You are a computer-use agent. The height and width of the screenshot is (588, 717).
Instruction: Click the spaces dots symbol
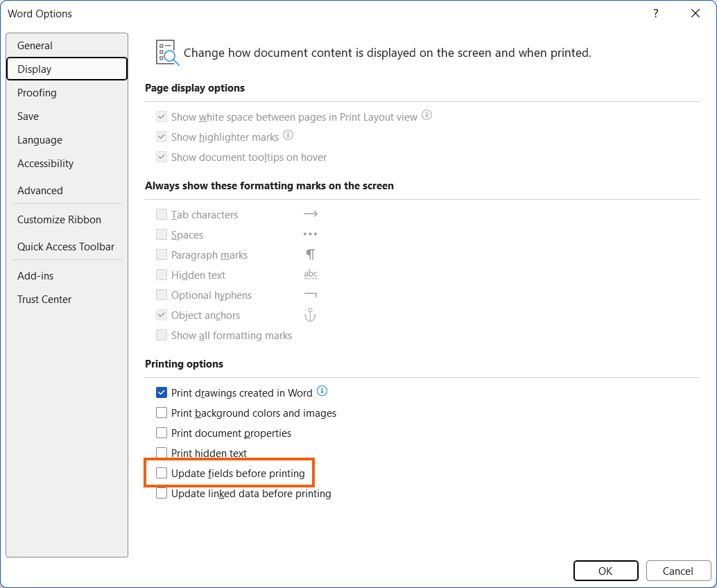click(310, 234)
